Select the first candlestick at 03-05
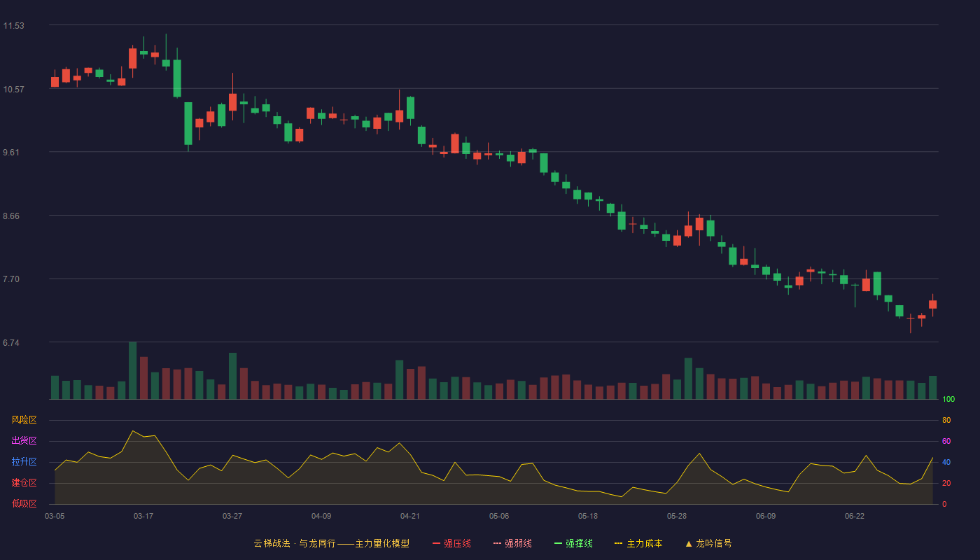The width and height of the screenshot is (980, 560). (55, 82)
